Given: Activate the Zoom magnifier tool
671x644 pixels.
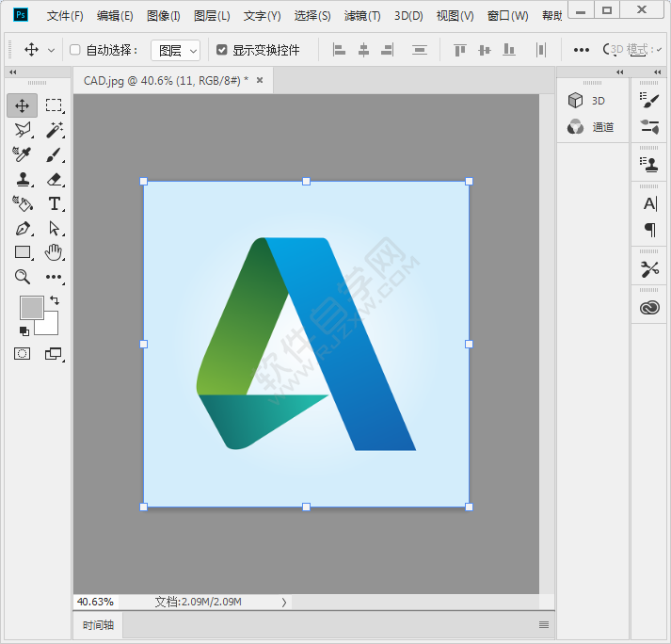Looking at the screenshot, I should 23,277.
